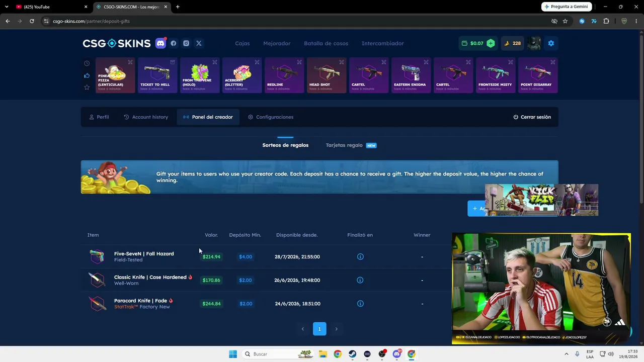644x362 pixels.
Task: Close the CSGO-SKINS.COM browser tab
Action: (166, 7)
